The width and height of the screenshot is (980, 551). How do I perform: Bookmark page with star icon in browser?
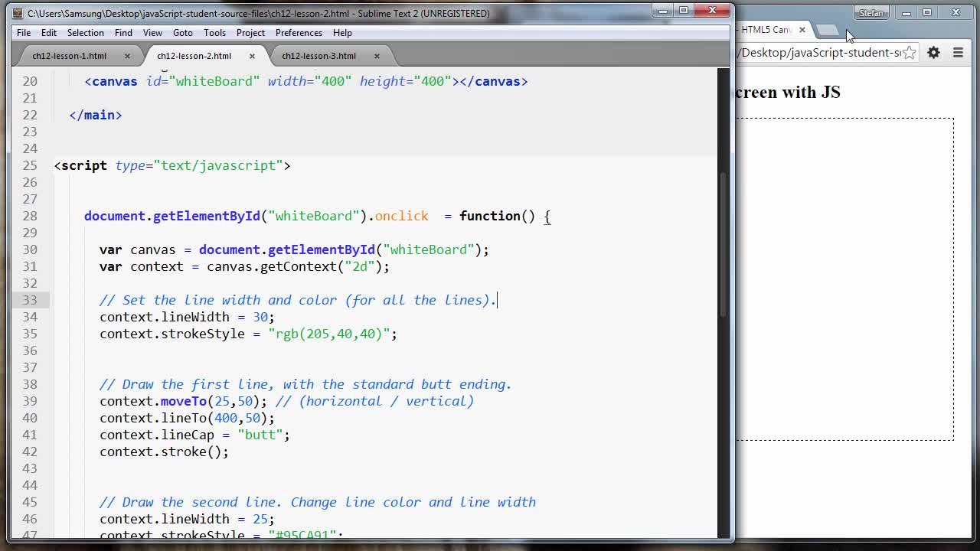point(909,53)
